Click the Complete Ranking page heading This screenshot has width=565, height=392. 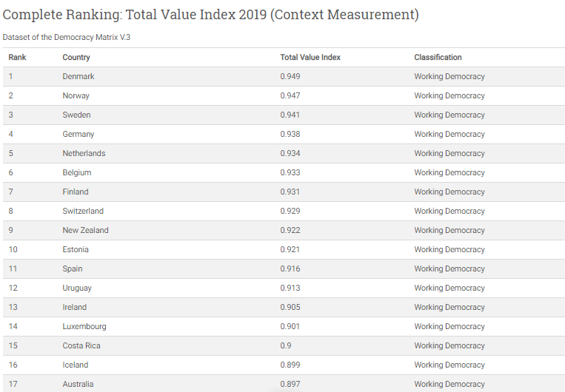[x=210, y=15]
